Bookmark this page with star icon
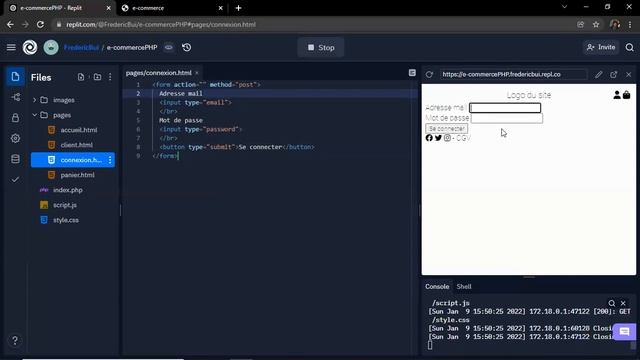The image size is (640, 360). click(596, 24)
